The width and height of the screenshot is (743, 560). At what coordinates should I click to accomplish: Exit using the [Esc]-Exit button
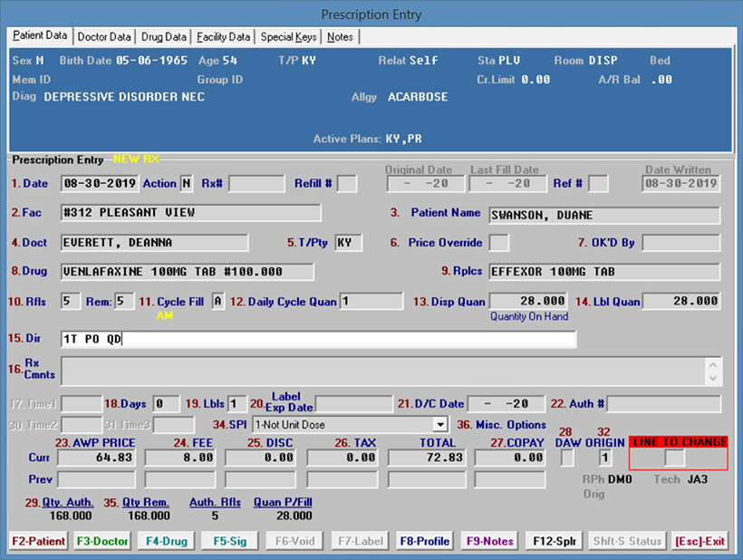700,541
